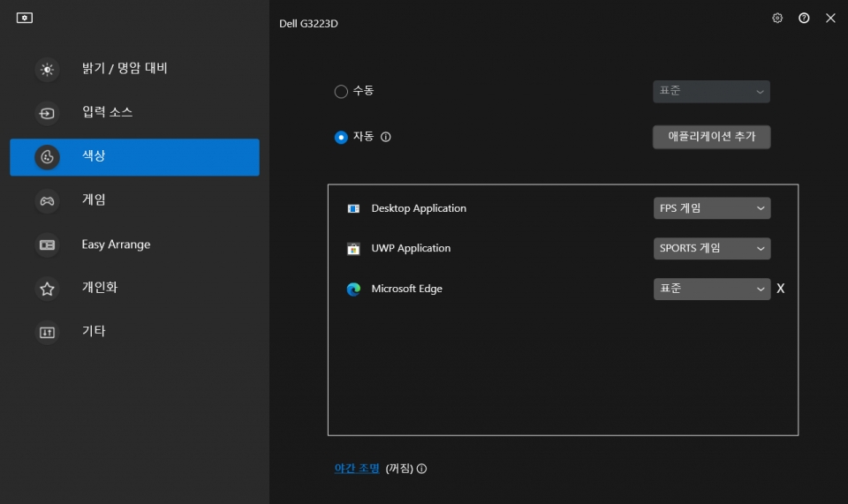Image resolution: width=848 pixels, height=504 pixels.
Task: Remove Microsoft Edge with the X
Action: coord(780,289)
